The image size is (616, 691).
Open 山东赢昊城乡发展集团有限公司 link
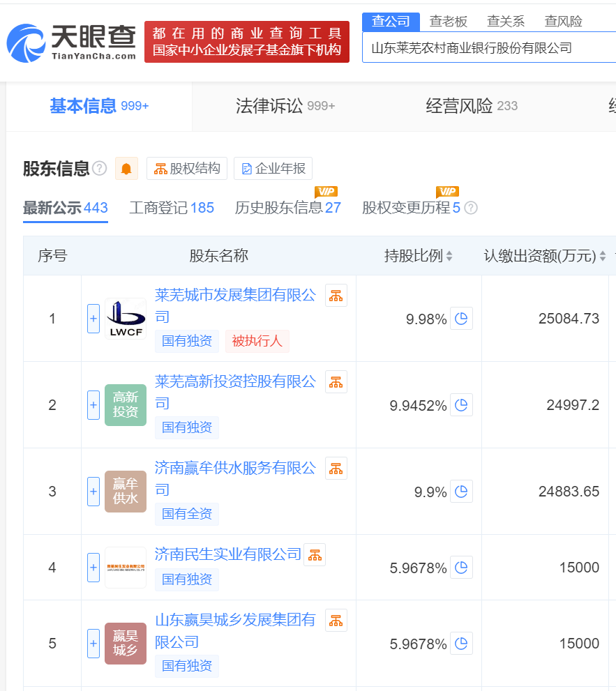coord(236,631)
